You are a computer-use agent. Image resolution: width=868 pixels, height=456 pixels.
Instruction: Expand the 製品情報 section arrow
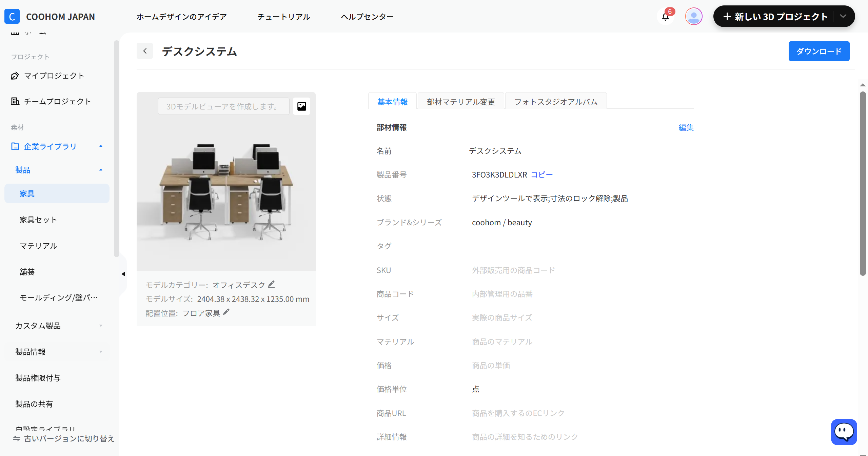tap(101, 352)
